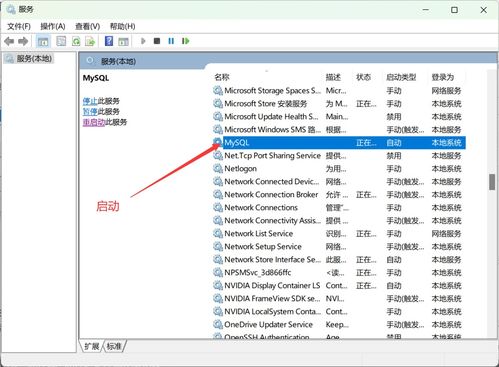Select Network Setup Service row
Viewport: 499px width, 367px height.
(x=339, y=247)
